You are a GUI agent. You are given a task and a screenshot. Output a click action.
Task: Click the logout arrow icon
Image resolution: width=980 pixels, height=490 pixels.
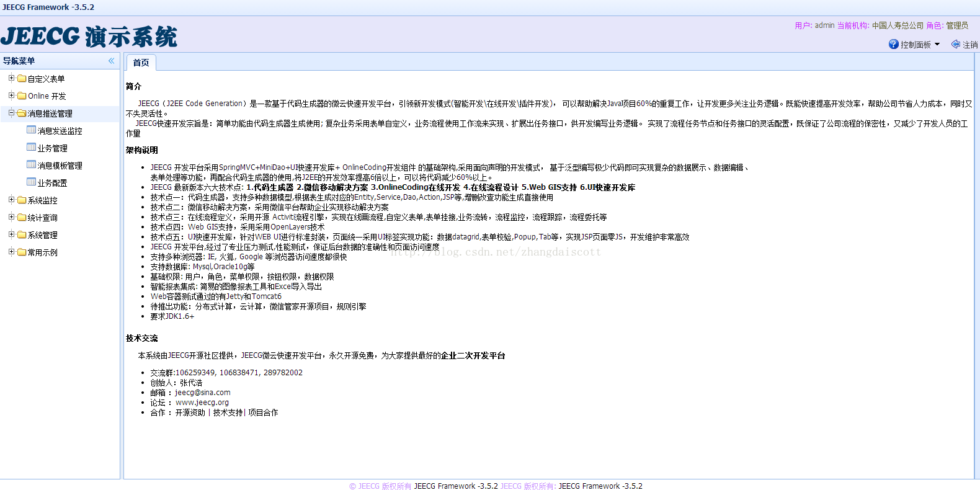[956, 44]
